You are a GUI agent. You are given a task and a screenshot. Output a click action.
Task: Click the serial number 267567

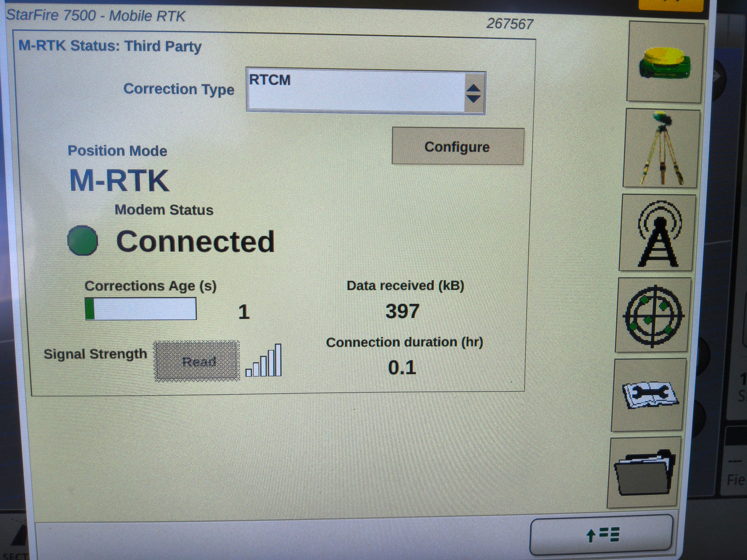click(510, 24)
